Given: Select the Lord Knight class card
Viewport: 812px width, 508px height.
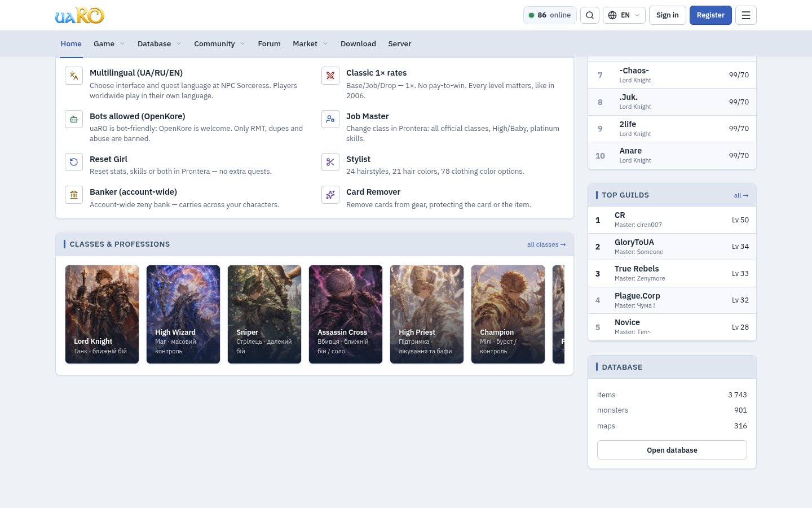Looking at the screenshot, I should click(102, 314).
